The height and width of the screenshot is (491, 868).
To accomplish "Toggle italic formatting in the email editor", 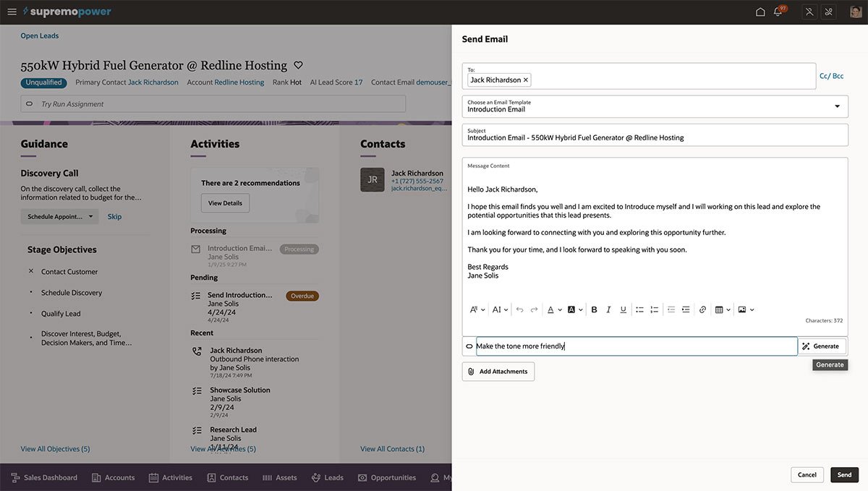I will tap(608, 309).
